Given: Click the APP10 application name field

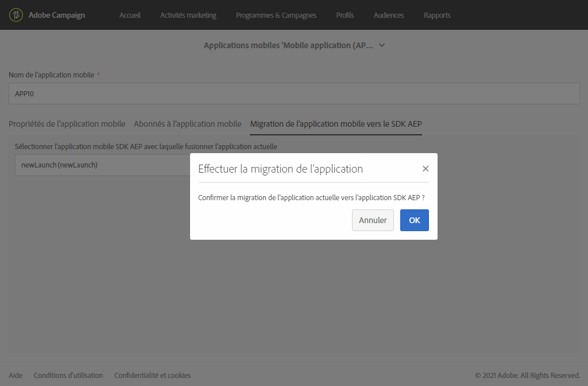Looking at the screenshot, I should [294, 93].
